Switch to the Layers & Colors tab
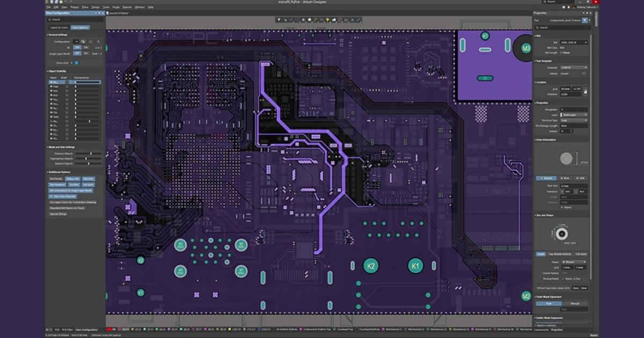Image resolution: width=644 pixels, height=338 pixels. pos(59,27)
